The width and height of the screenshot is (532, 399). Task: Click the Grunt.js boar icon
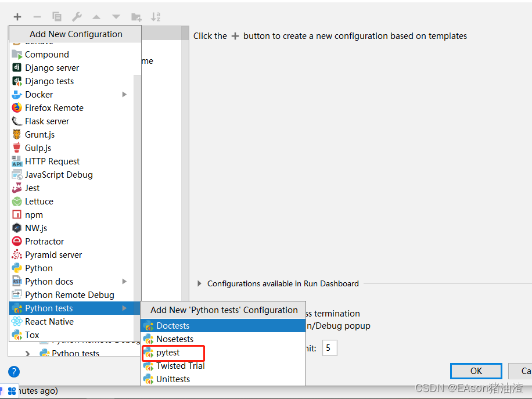[17, 134]
